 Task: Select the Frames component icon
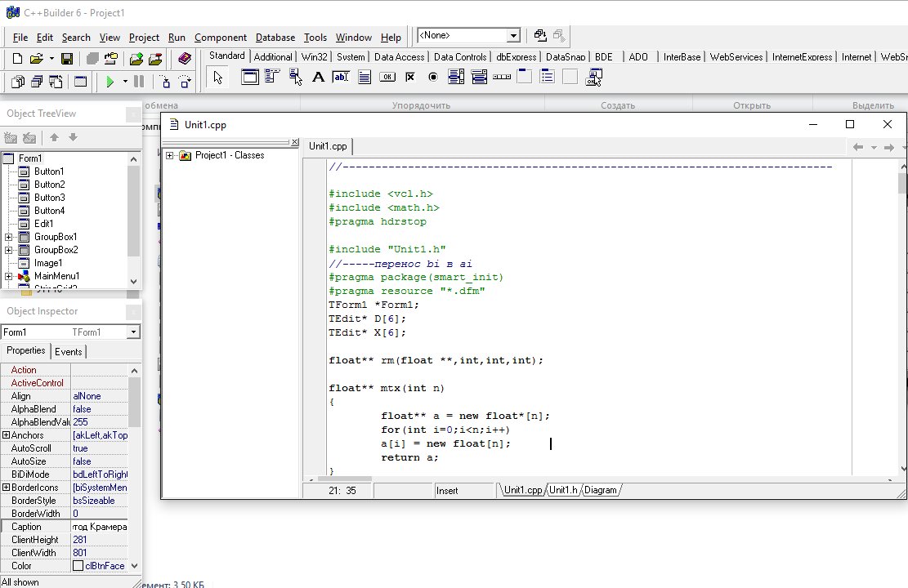[x=249, y=77]
